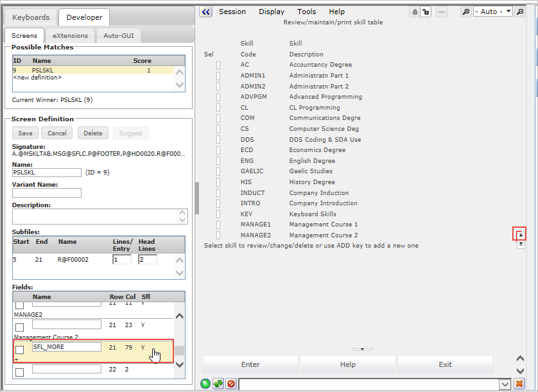
Task: Open the Auto-GUI tab
Action: click(119, 36)
